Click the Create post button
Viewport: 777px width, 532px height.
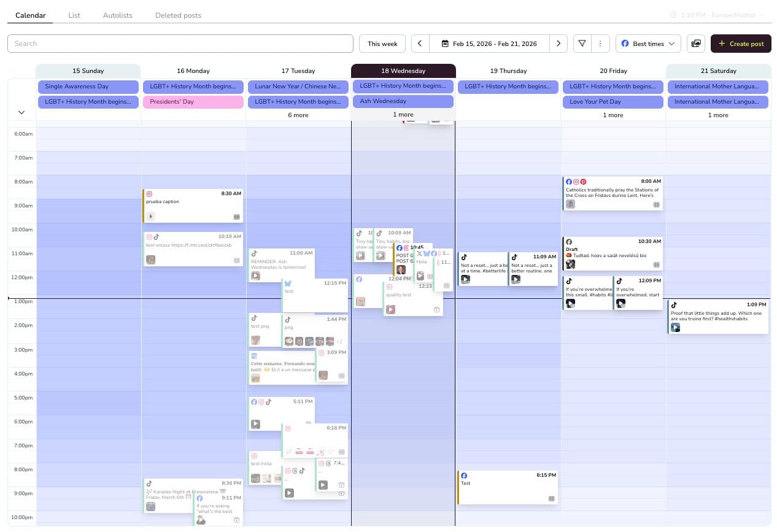pyautogui.click(x=741, y=44)
